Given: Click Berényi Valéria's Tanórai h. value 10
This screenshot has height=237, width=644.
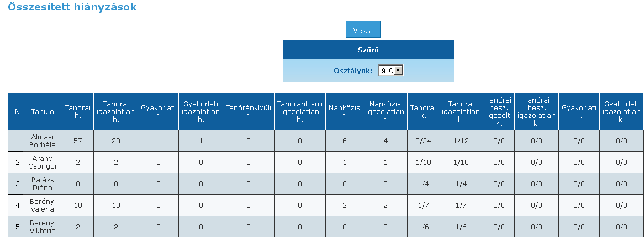Looking at the screenshot, I should pyautogui.click(x=78, y=205).
